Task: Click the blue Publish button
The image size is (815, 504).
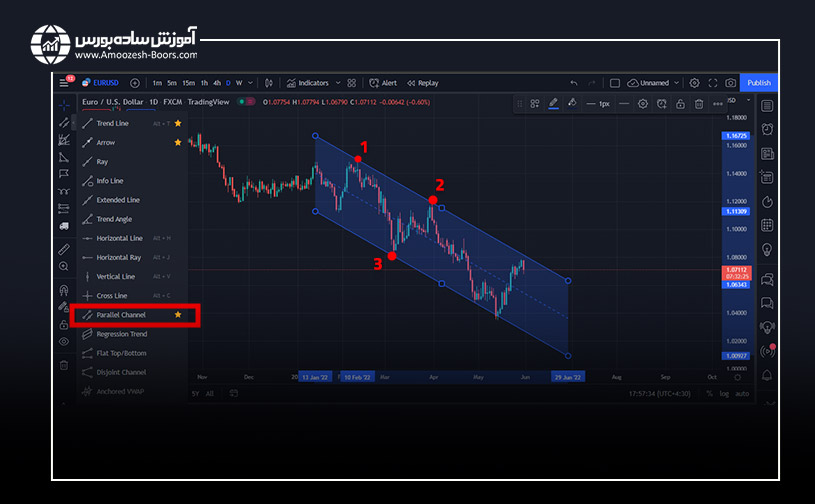Action: 759,83
